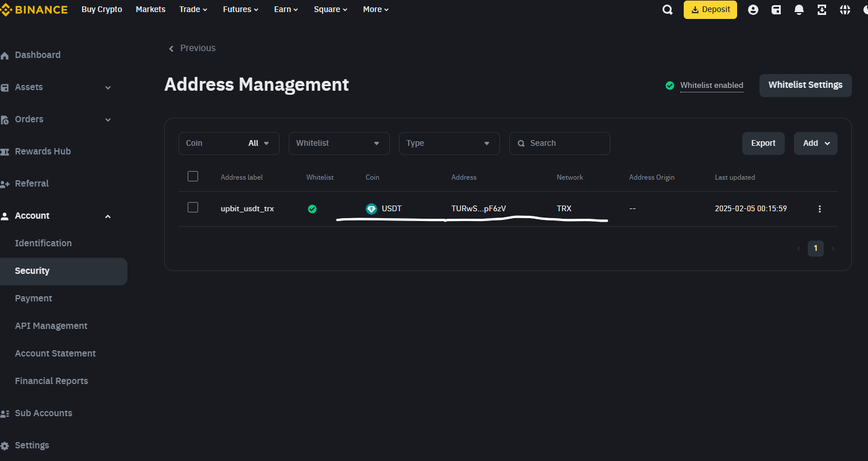Click the Address Origin column header

[652, 177]
